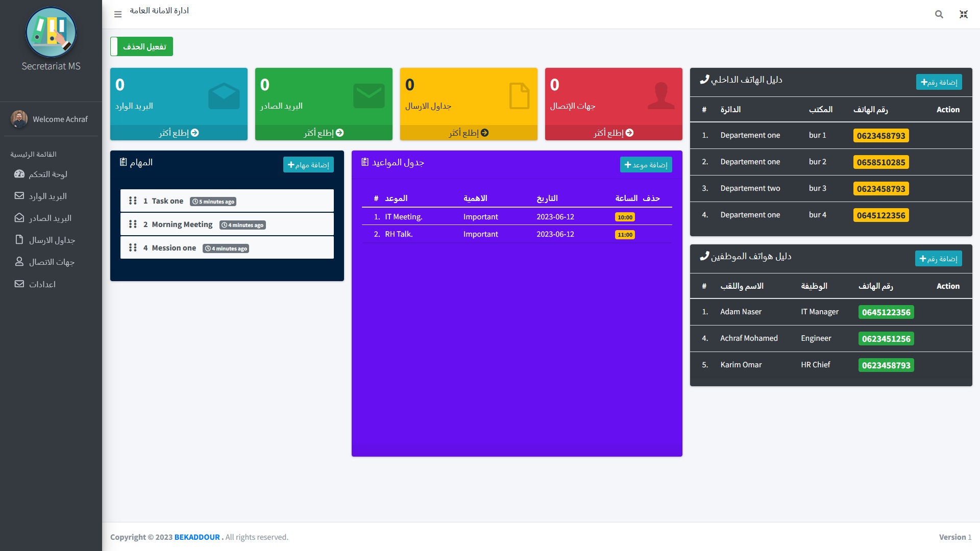980x551 pixels.
Task: Open اعدادات settings page from sidebar
Action: coord(43,284)
